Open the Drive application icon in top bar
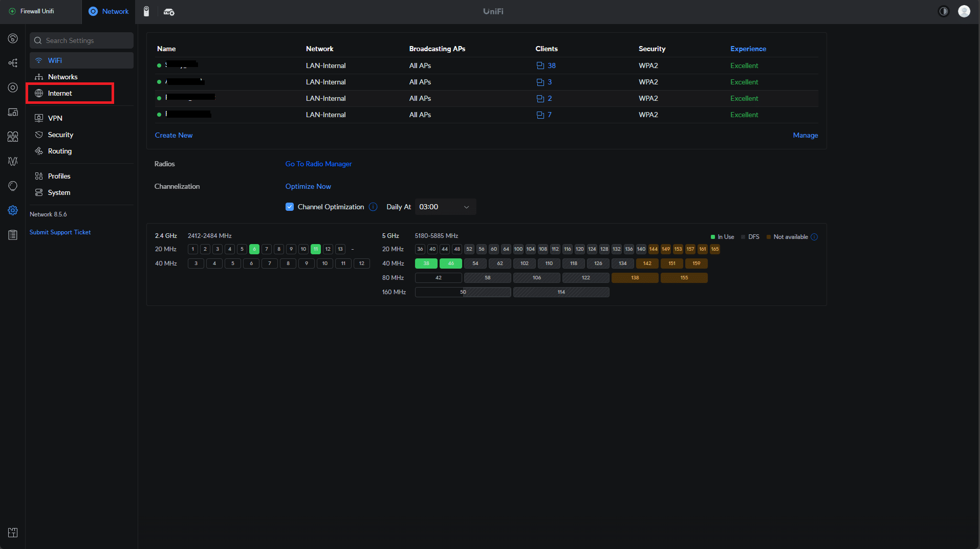Image resolution: width=980 pixels, height=549 pixels. [169, 11]
